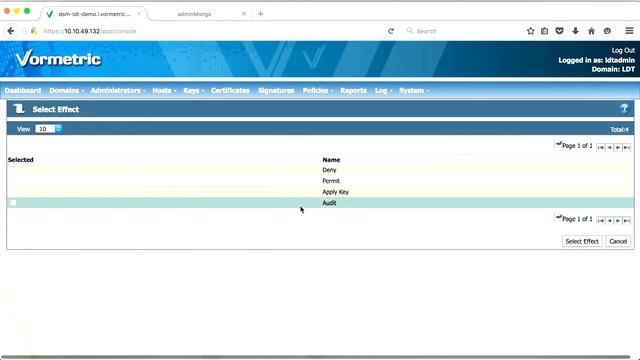
Task: Open the Reports menu item
Action: [353, 91]
